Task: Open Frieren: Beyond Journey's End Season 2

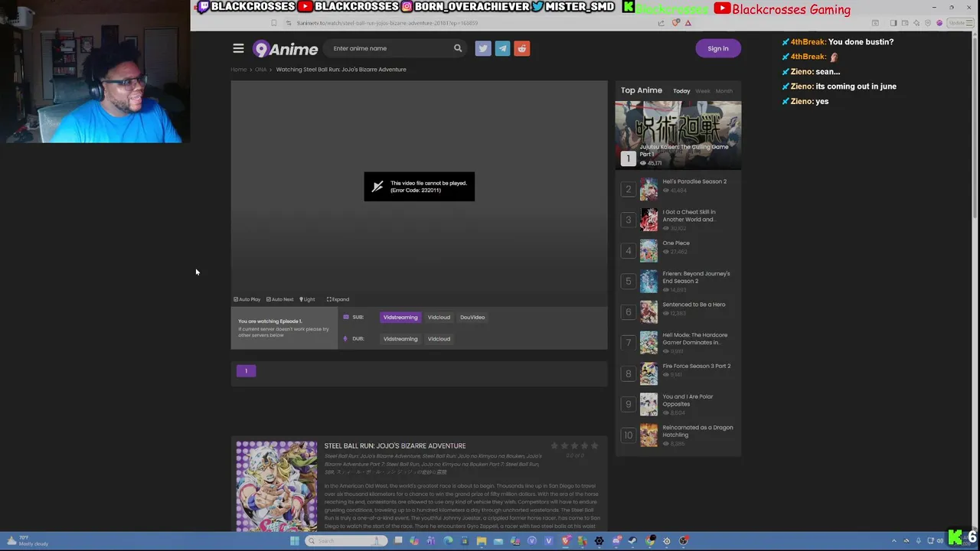Action: [x=696, y=277]
